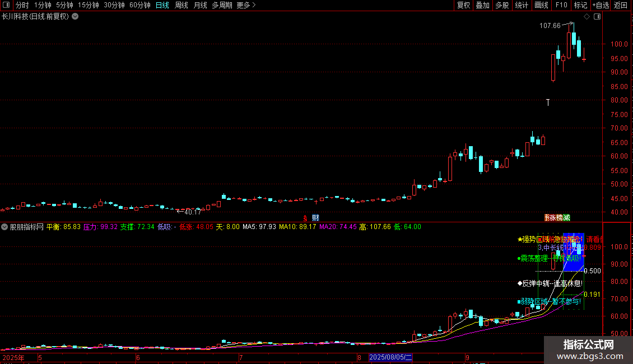Click the MA10: 89.17 label
The height and width of the screenshot is (364, 633).
pyautogui.click(x=297, y=227)
